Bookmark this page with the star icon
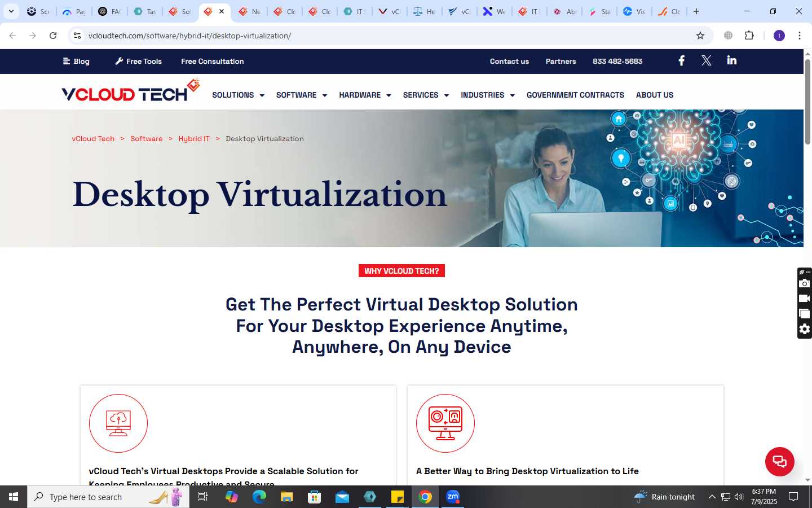The height and width of the screenshot is (508, 812). tap(700, 36)
